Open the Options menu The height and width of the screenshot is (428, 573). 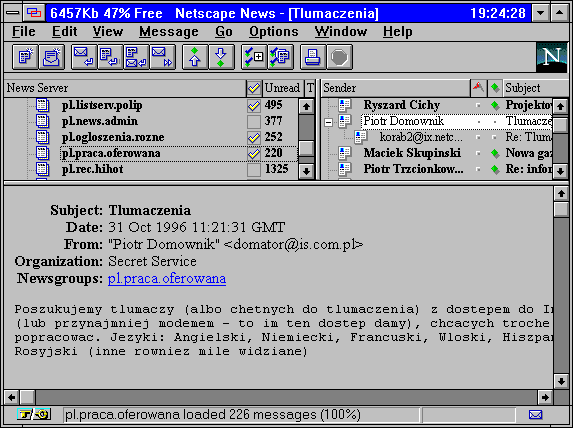(x=273, y=32)
